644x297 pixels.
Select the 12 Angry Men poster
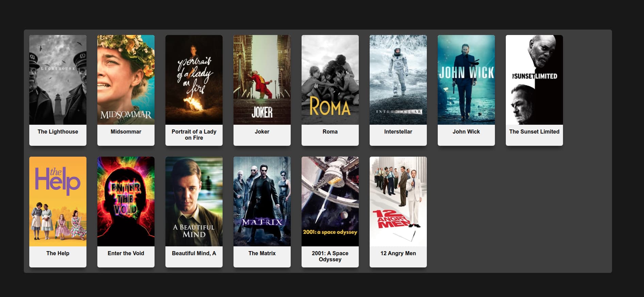tap(398, 202)
